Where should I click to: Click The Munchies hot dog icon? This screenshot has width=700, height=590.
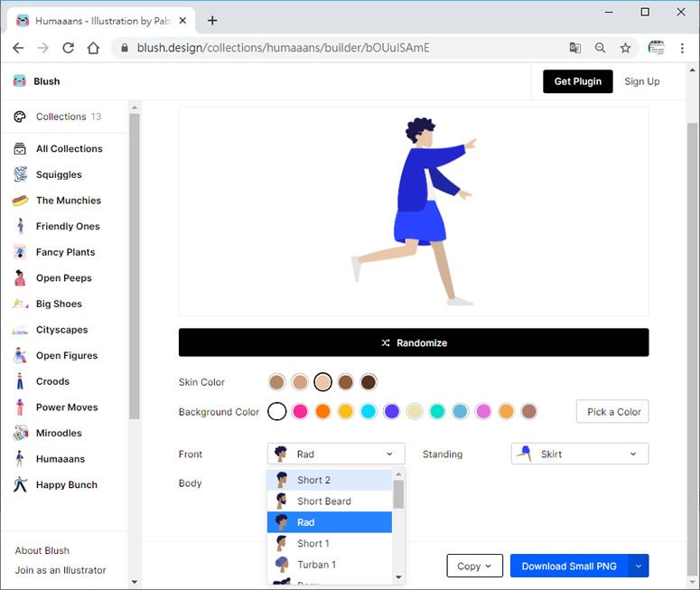[20, 200]
